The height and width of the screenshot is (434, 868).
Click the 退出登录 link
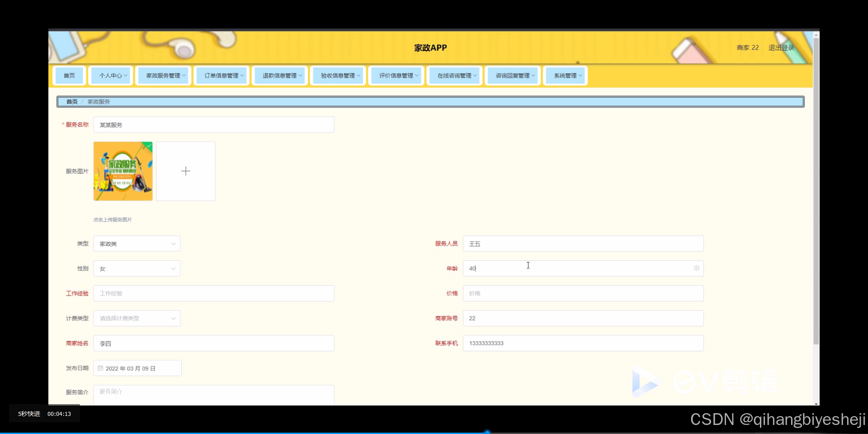click(x=782, y=47)
